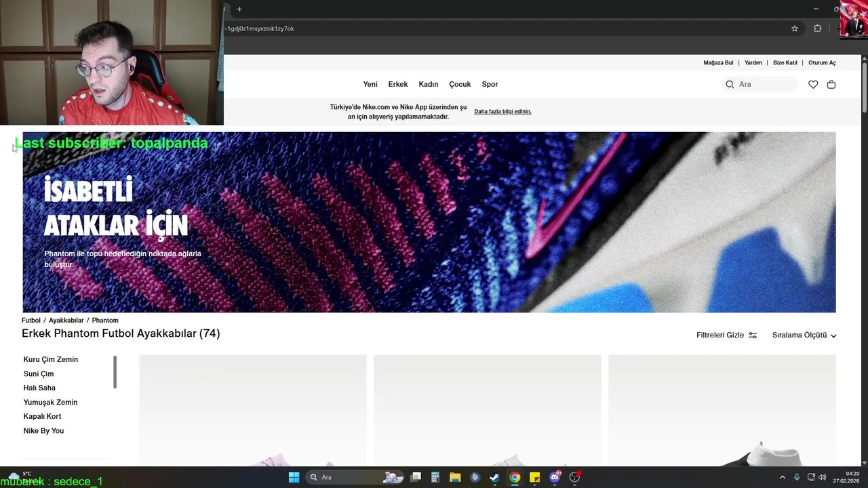868x488 pixels.
Task: Click the Yardım link
Action: tap(753, 62)
